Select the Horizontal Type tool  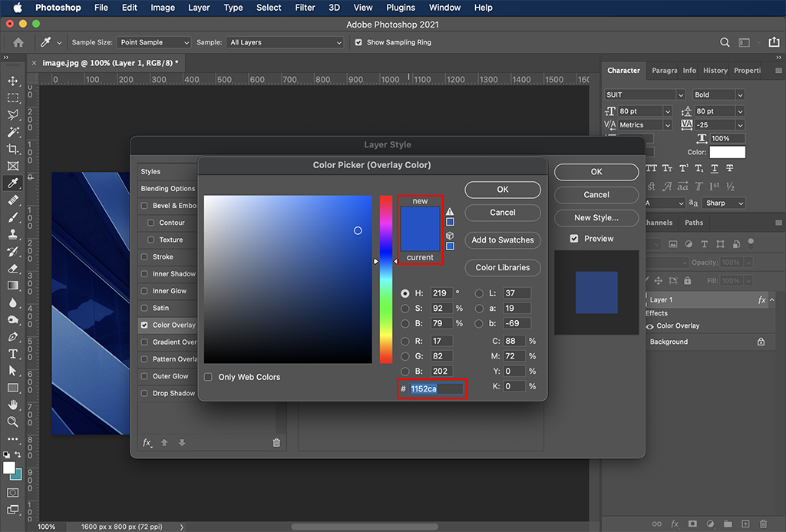point(13,353)
